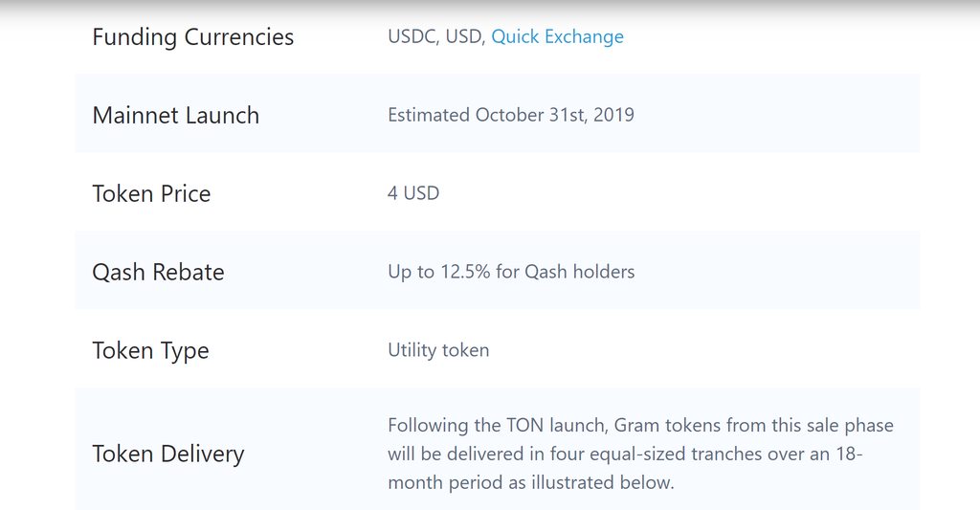
Task: Click the Token Delivery label
Action: [168, 455]
